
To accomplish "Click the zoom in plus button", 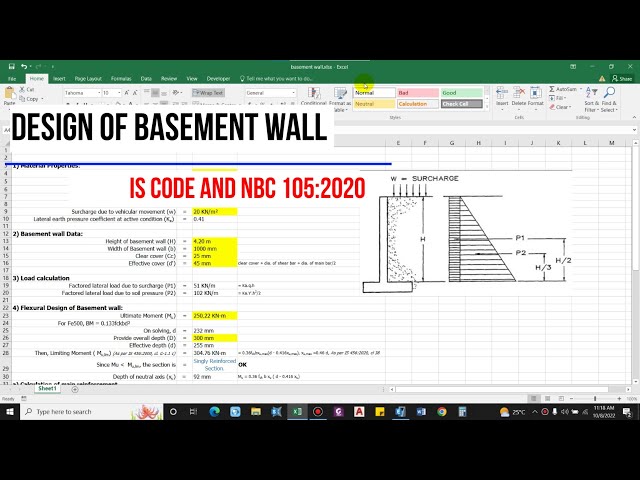I will coord(619,398).
